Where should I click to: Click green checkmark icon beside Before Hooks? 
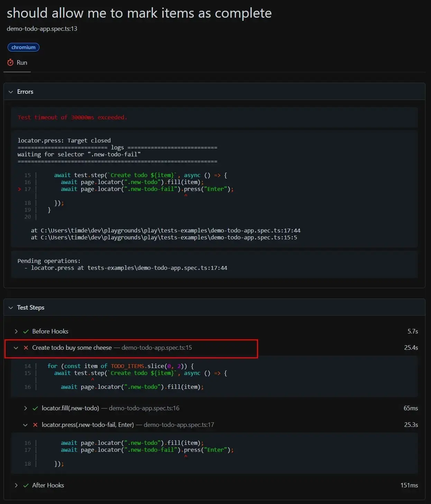coord(26,331)
